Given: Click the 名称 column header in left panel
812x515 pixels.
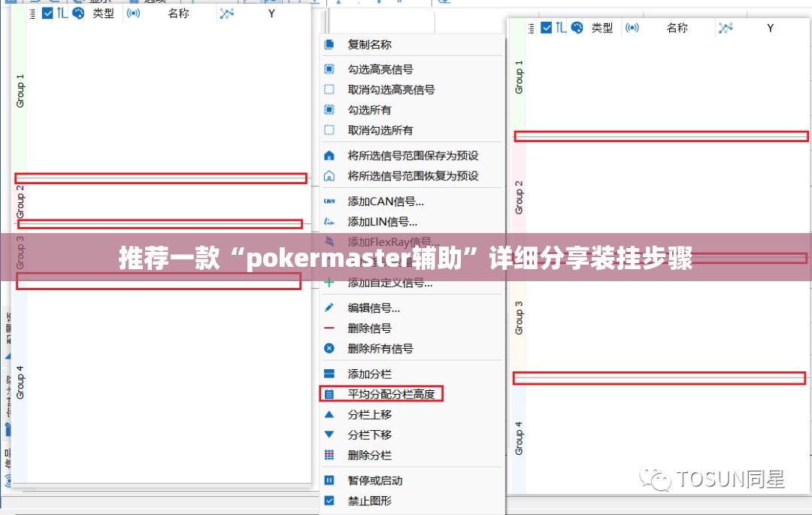Looking at the screenshot, I should pyautogui.click(x=178, y=14).
